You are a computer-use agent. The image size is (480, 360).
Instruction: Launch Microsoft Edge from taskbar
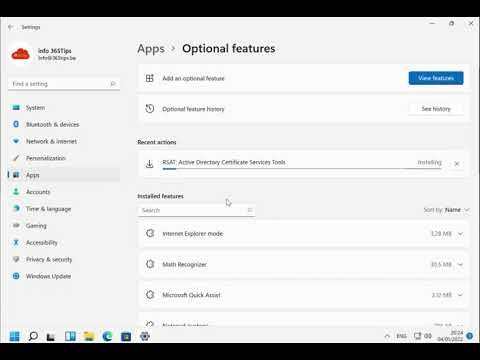(x=107, y=336)
